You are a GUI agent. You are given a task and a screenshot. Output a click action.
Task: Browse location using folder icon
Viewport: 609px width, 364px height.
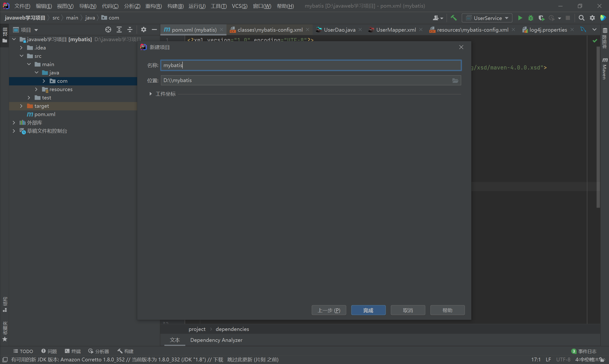[x=455, y=80]
